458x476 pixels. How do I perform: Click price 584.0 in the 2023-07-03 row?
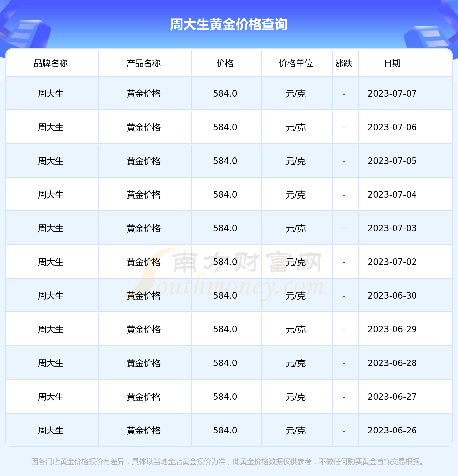(225, 228)
